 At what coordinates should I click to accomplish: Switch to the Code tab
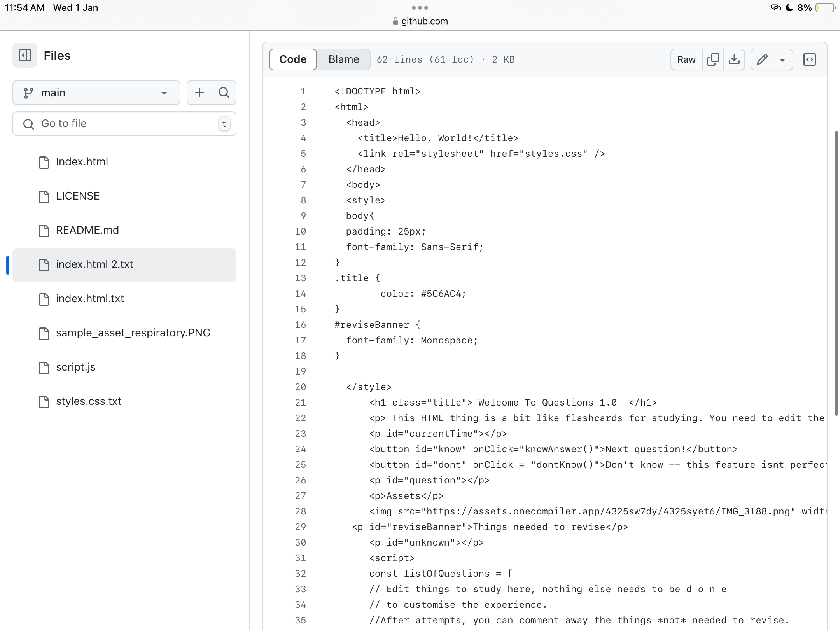pyautogui.click(x=293, y=59)
